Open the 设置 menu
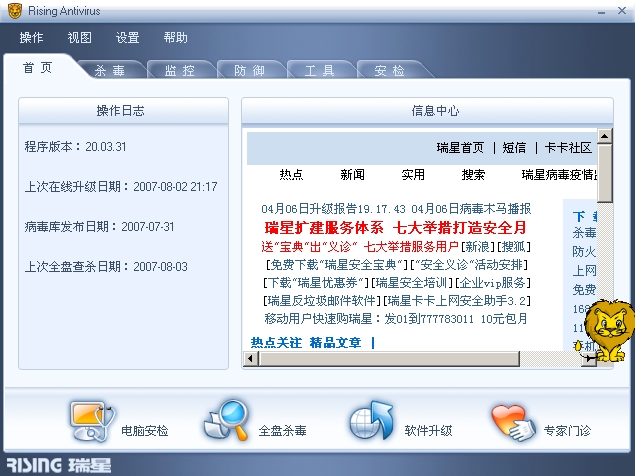This screenshot has width=635, height=476. tap(128, 38)
